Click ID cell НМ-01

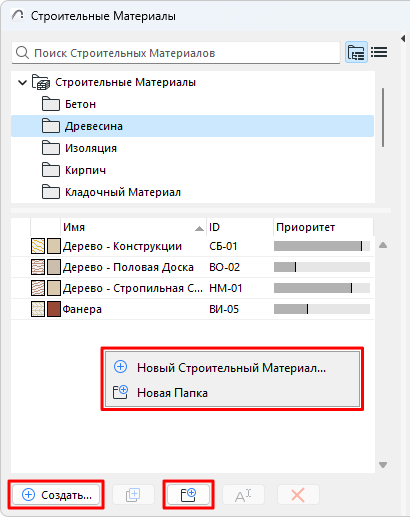tap(225, 288)
